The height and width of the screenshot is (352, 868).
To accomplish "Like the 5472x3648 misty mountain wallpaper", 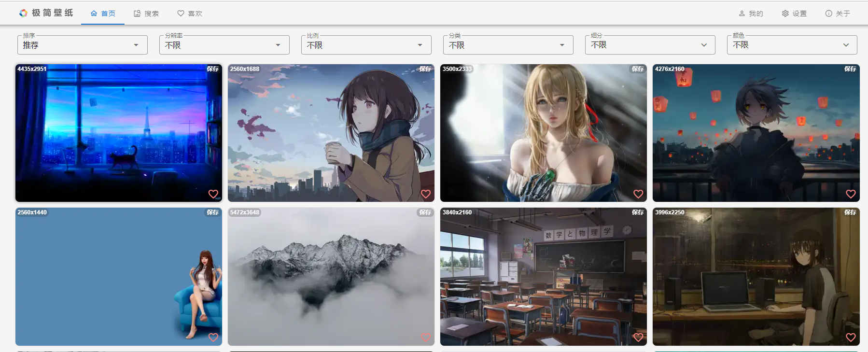I will 426,338.
